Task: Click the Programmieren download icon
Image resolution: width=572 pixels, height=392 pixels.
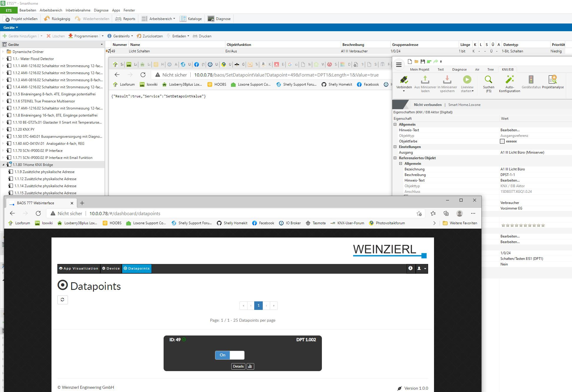Action: tap(71, 36)
